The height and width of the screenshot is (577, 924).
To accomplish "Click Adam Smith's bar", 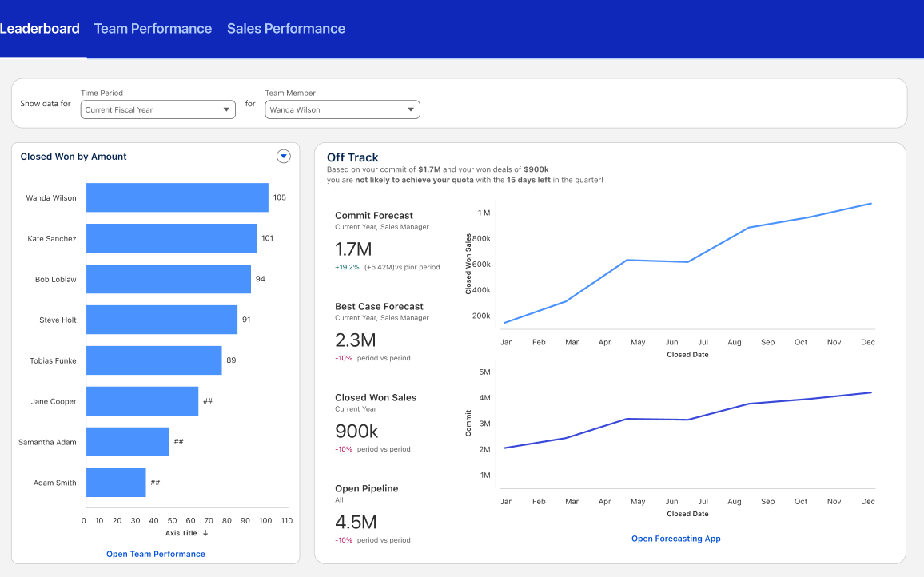I will [x=116, y=482].
